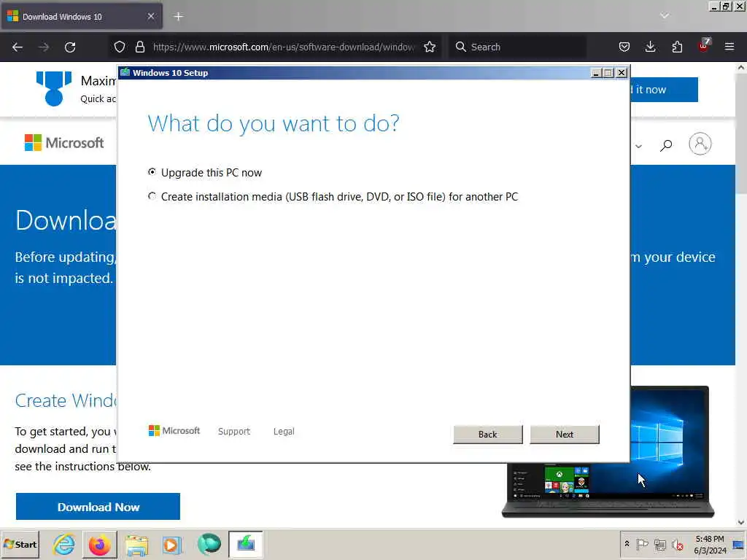Screen dimensions: 747x560
Task: Switch to Windows 10 Setup taskbar icon
Action: click(246, 544)
